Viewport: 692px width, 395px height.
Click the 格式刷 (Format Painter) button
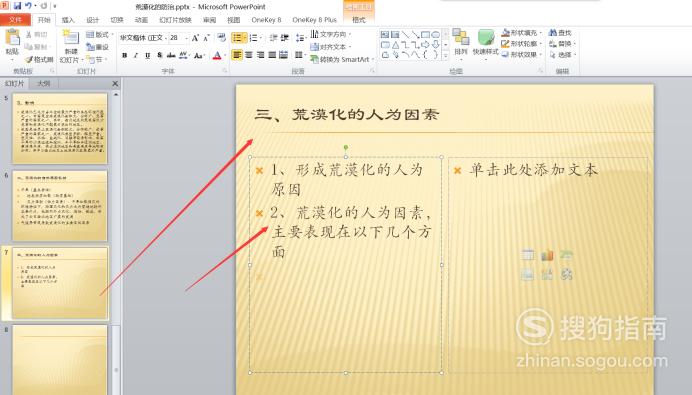click(x=39, y=59)
